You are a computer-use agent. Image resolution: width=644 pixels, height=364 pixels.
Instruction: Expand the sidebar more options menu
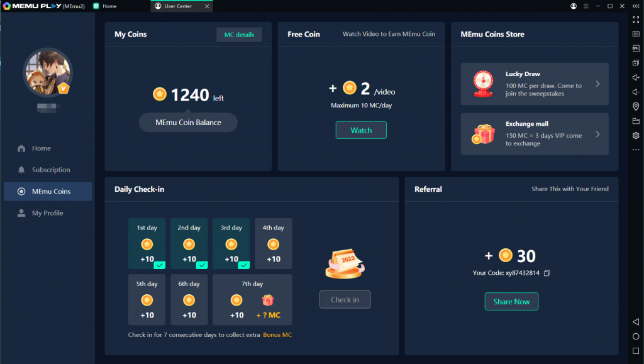tap(636, 149)
